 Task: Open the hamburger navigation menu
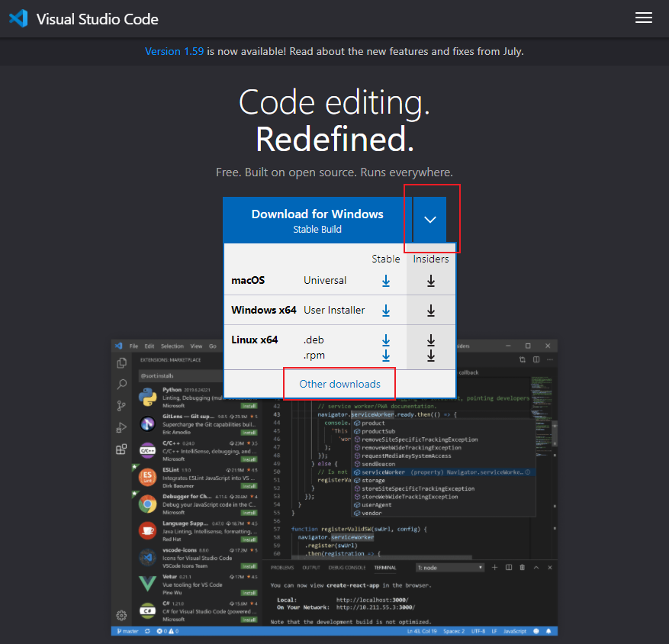click(643, 18)
